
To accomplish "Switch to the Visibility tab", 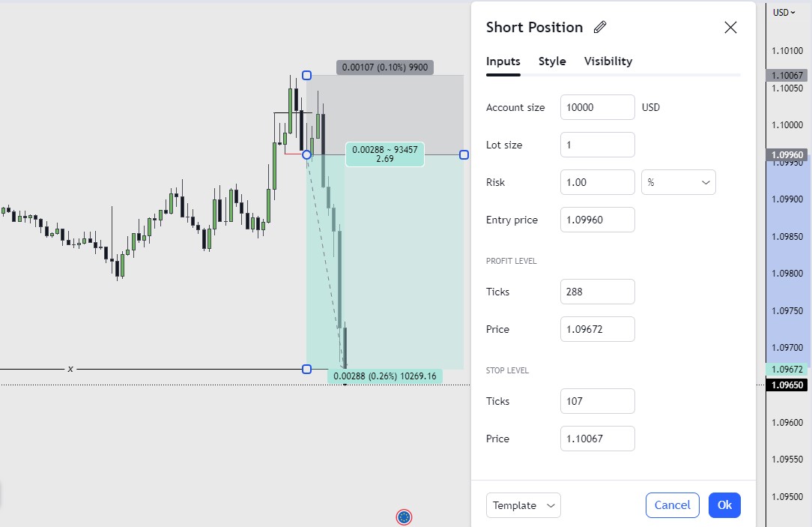I will pos(608,61).
